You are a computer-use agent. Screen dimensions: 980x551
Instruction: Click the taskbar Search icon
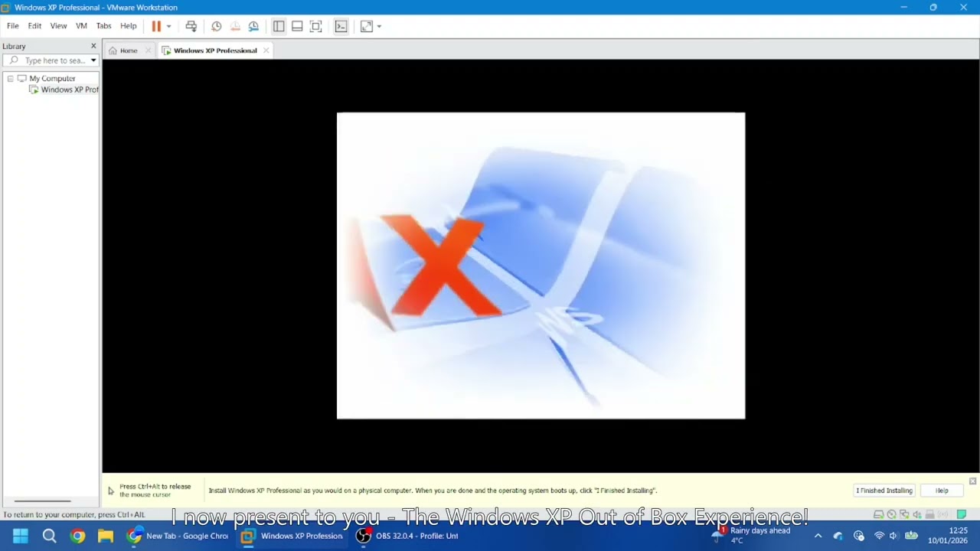[49, 536]
